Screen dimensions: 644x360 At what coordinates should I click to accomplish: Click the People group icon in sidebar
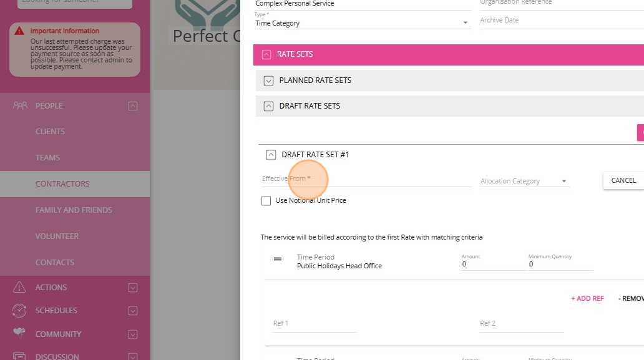point(20,106)
